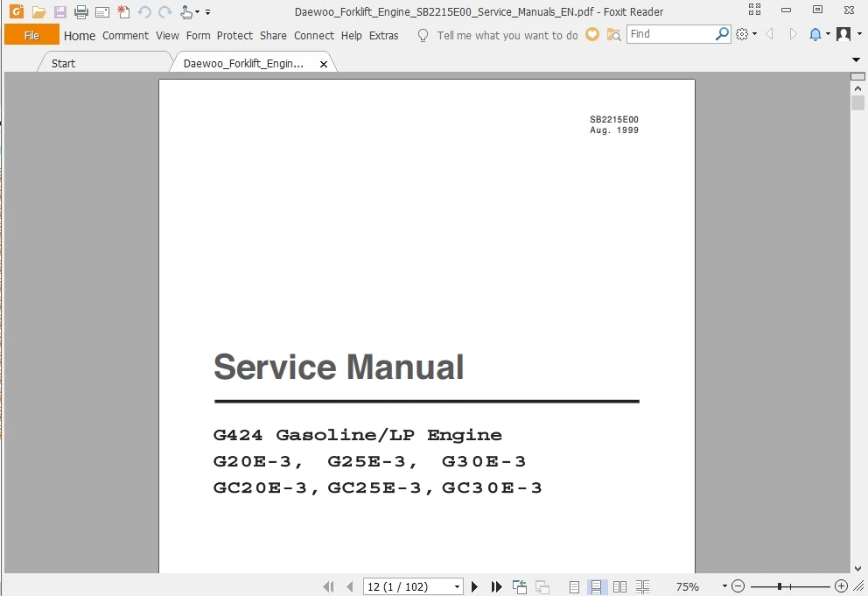868x596 pixels.
Task: Open the page number dropdown arrow
Action: [458, 586]
